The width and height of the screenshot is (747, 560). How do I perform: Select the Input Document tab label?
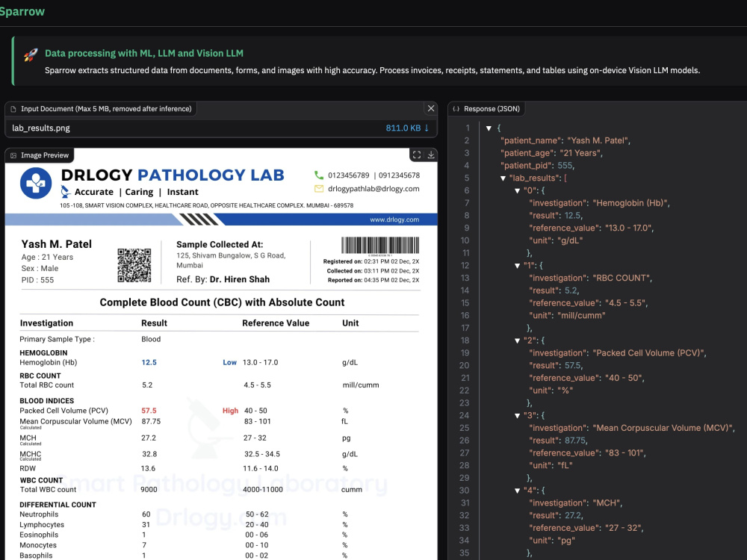(106, 109)
